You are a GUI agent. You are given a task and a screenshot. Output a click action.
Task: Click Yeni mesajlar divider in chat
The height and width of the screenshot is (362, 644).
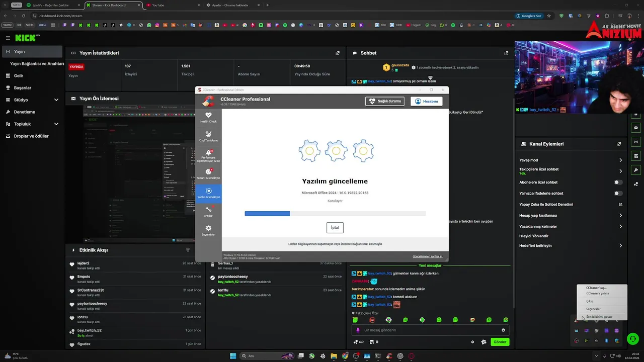coord(430,265)
